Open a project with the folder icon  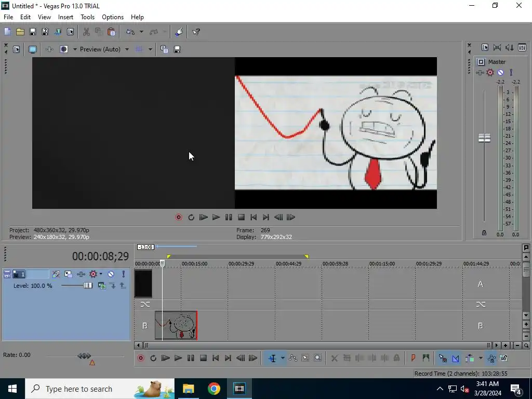point(20,32)
